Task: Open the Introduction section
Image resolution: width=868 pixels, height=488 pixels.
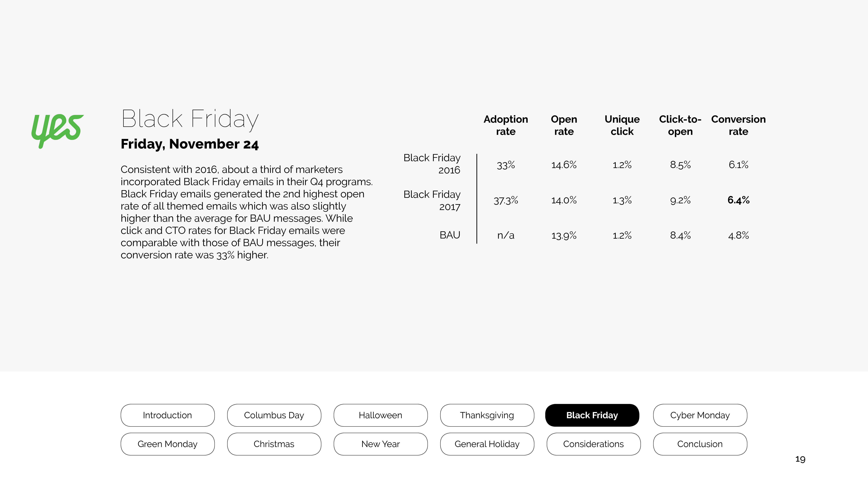Action: [x=167, y=415]
